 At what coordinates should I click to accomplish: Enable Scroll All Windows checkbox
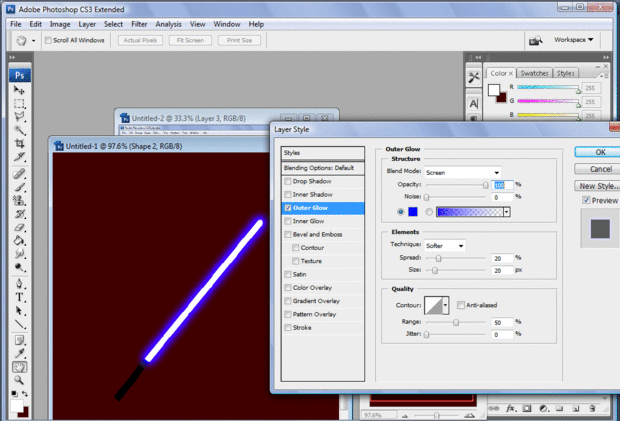pos(48,40)
